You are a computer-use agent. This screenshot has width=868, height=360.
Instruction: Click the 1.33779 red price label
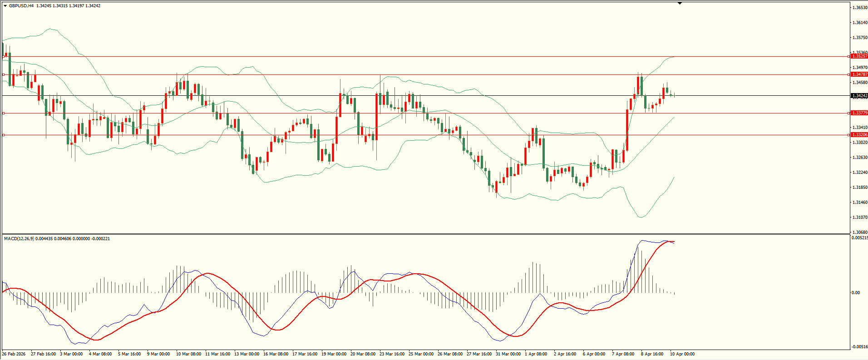[859, 113]
